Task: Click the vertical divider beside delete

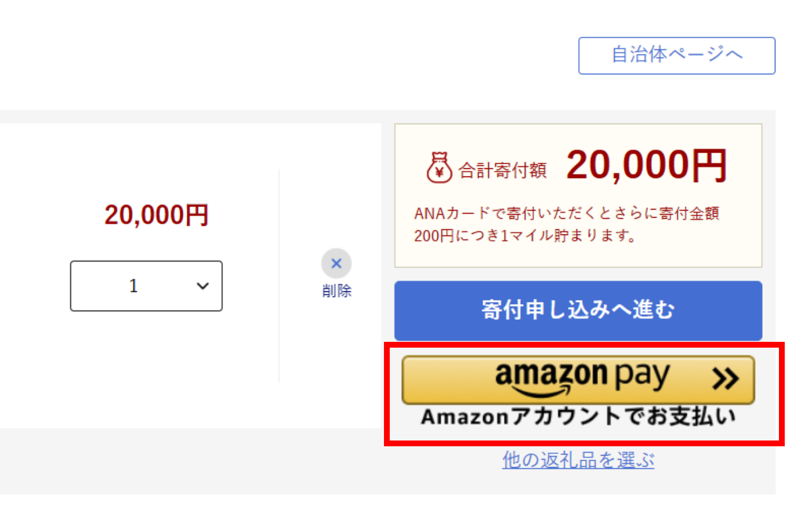Action: tap(280, 276)
